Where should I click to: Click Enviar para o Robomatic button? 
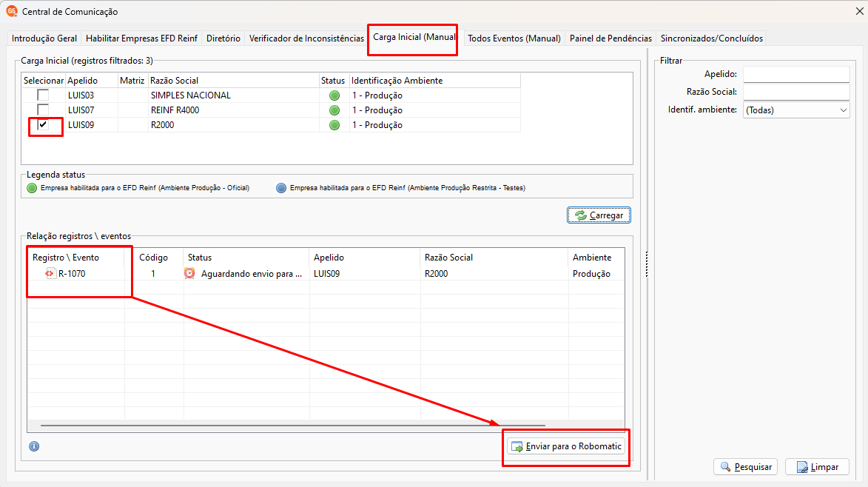[x=566, y=446]
